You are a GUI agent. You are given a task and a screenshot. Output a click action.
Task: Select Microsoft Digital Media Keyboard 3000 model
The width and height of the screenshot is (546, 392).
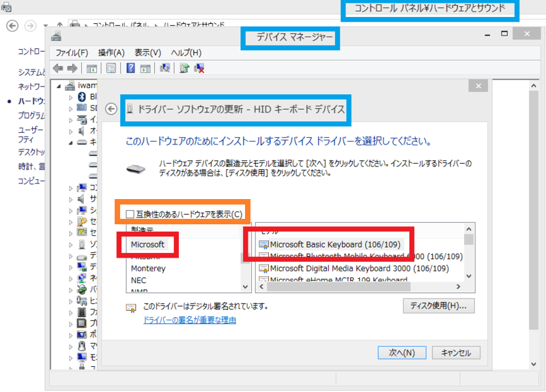[354, 269]
